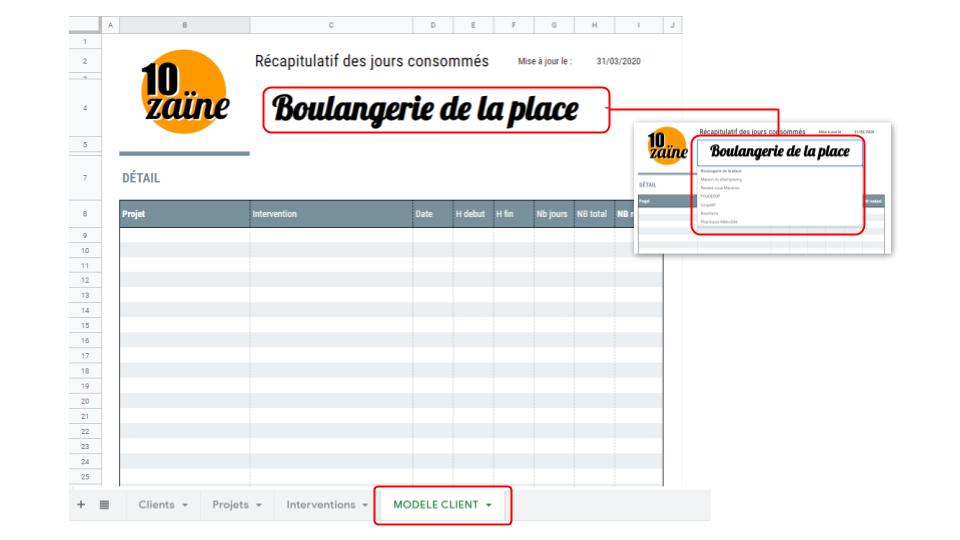The height and width of the screenshot is (540, 960).
Task: Select column A header
Action: point(110,25)
